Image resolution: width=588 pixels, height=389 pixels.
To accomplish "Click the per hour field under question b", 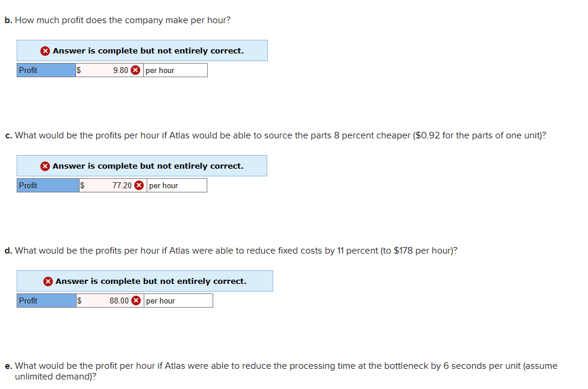I will pyautogui.click(x=175, y=69).
